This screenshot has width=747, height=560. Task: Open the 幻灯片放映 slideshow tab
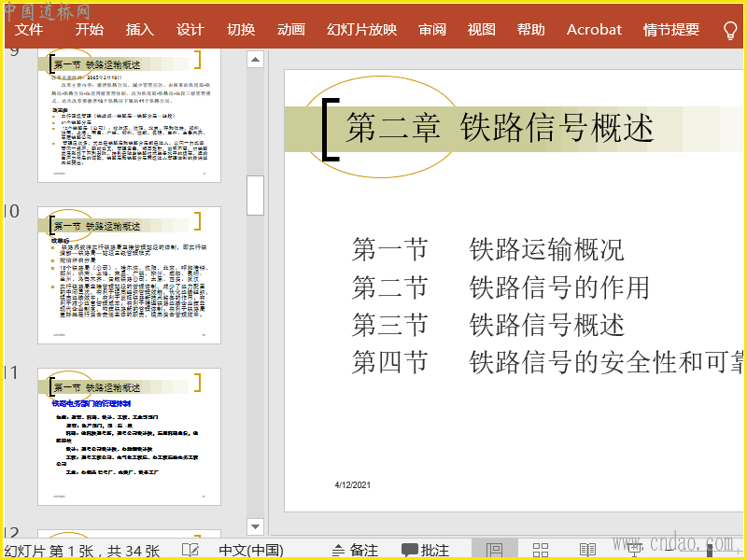(361, 30)
